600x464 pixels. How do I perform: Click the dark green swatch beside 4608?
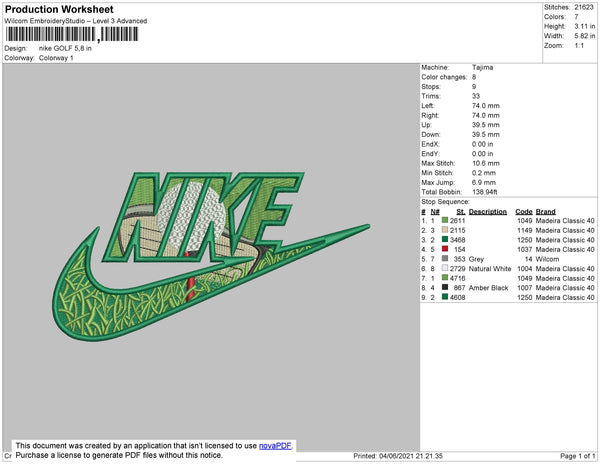[x=445, y=297]
